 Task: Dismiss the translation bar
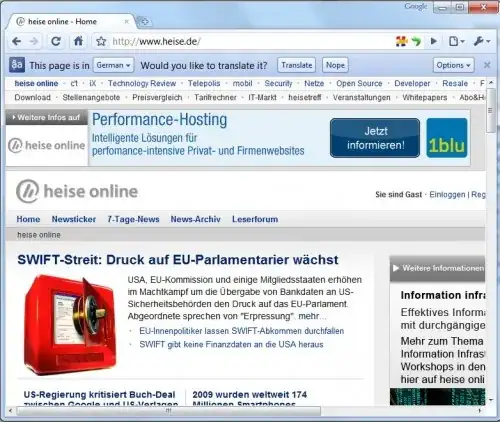[x=487, y=65]
